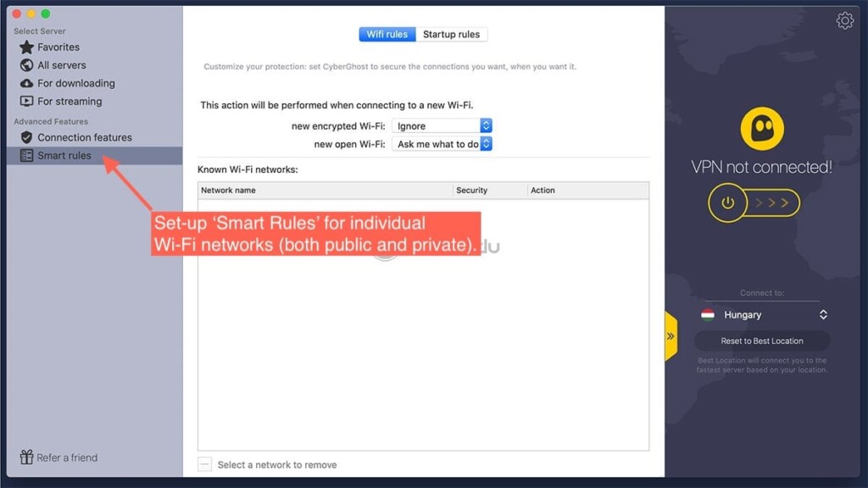868x488 pixels.
Task: Open Smart rules in the sidebar
Action: tap(94, 156)
